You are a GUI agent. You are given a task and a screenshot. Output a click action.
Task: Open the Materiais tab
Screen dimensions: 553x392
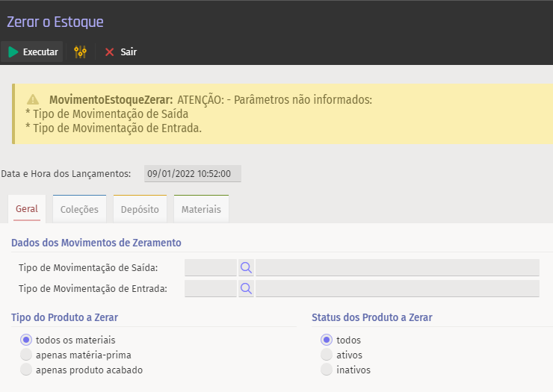click(201, 209)
